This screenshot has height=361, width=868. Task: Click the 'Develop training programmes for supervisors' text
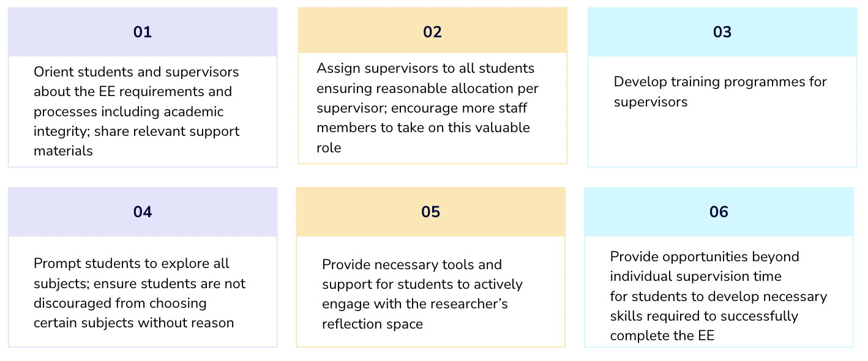pos(720,92)
